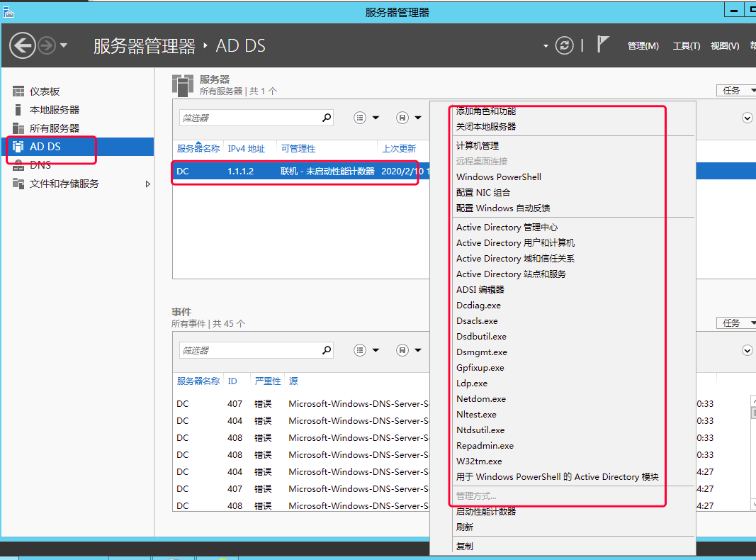The height and width of the screenshot is (560, 756).
Task: Open the servers list options dropdown arrow
Action: point(376,118)
